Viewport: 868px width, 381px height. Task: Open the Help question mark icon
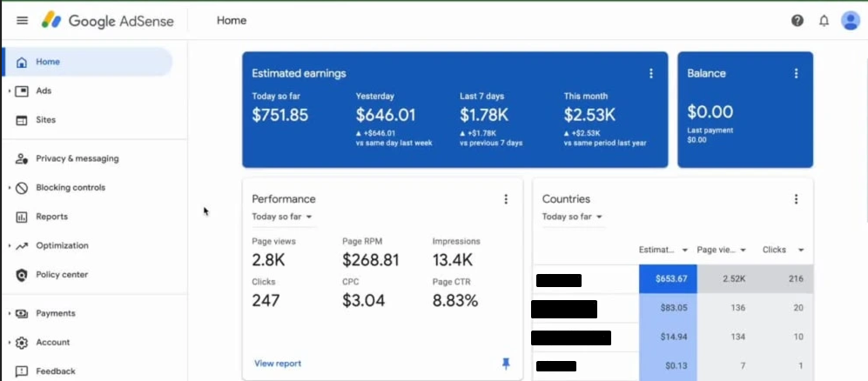tap(797, 21)
